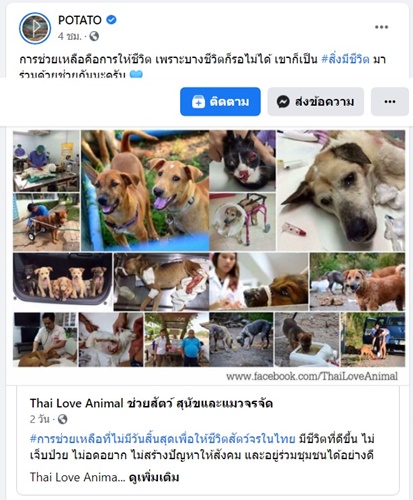Send a message with ส่งข้อความ button
This screenshot has width=413, height=500.
tap(315, 102)
